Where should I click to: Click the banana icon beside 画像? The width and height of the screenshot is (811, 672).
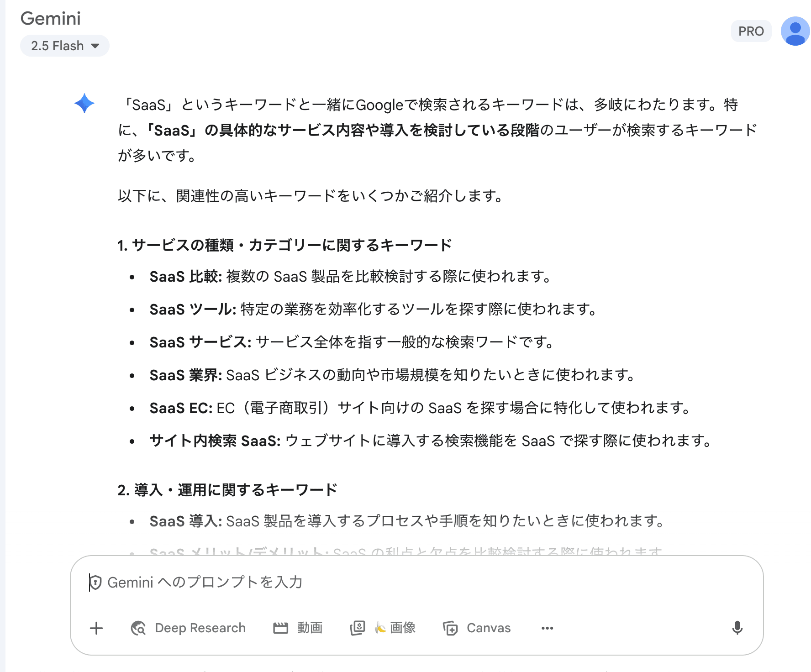pyautogui.click(x=380, y=628)
